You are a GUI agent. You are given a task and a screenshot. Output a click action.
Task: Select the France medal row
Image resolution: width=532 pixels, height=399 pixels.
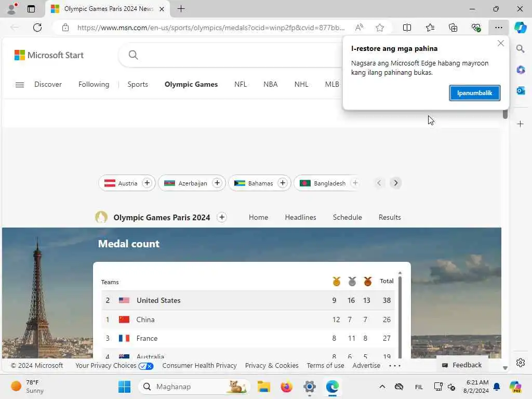[248, 338]
